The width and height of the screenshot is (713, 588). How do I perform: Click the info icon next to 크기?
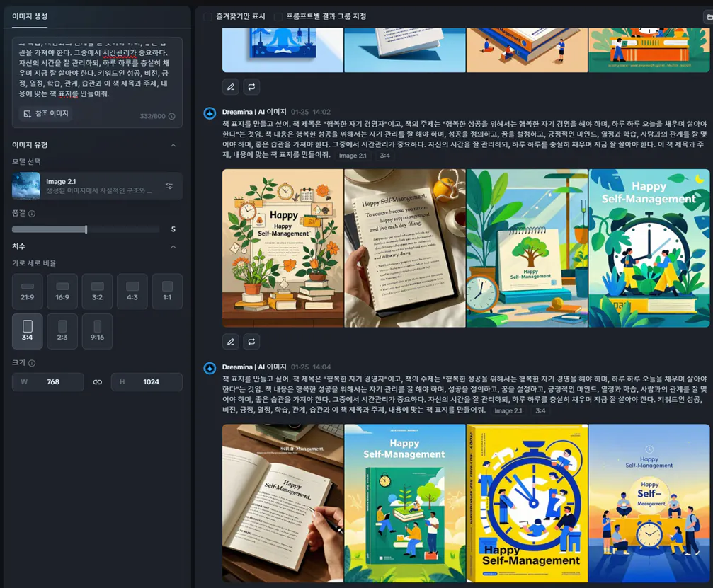tap(32, 363)
